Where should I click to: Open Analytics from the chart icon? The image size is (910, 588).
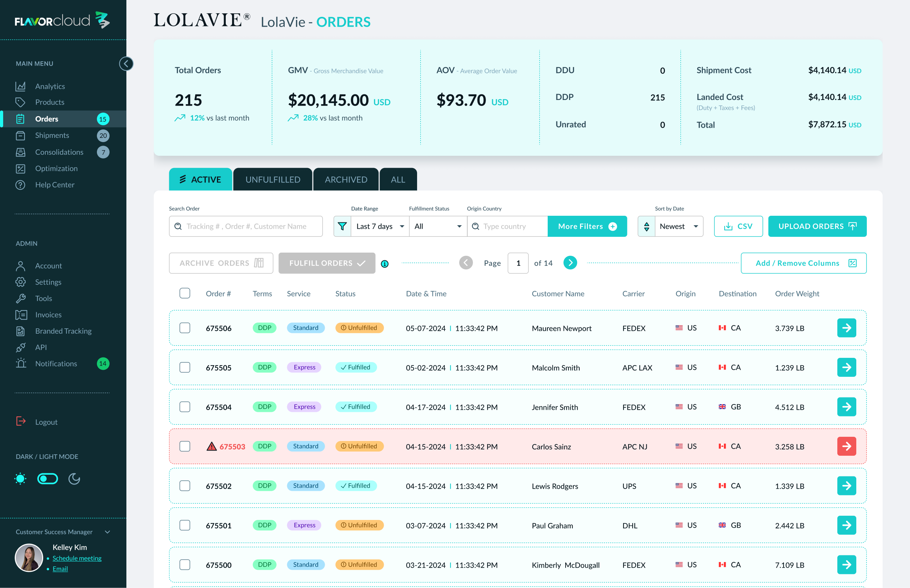(x=20, y=86)
